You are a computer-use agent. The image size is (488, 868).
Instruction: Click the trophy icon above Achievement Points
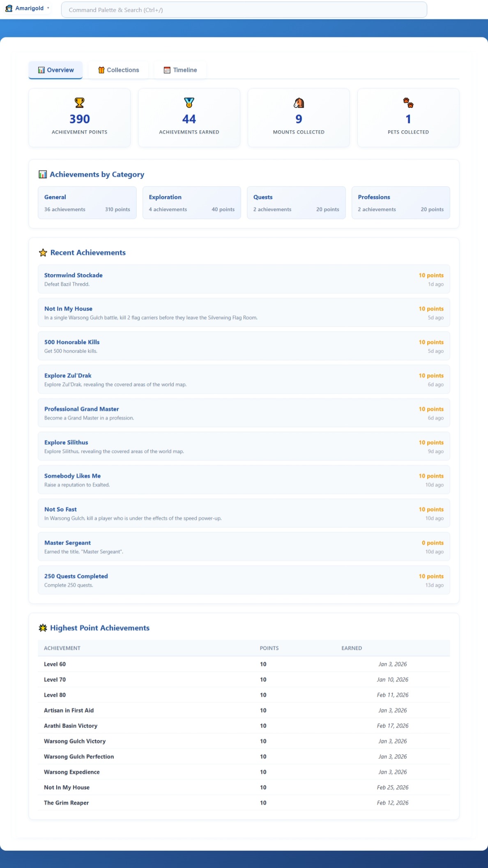[x=79, y=102]
